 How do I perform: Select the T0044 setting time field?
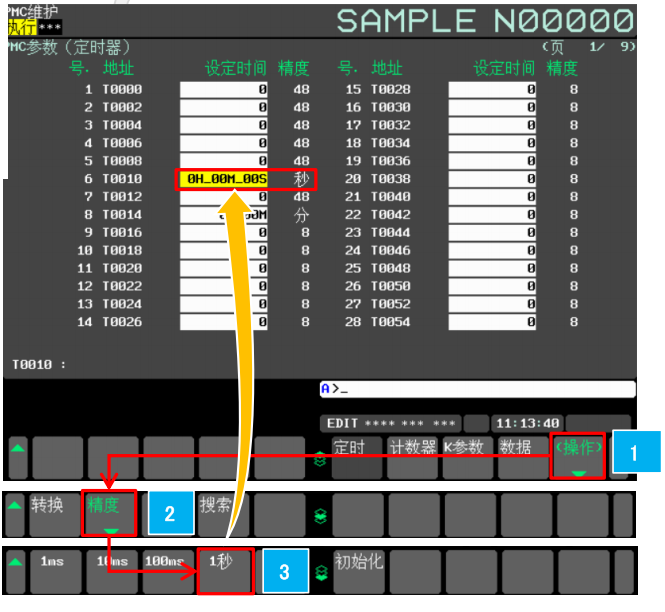coord(492,232)
